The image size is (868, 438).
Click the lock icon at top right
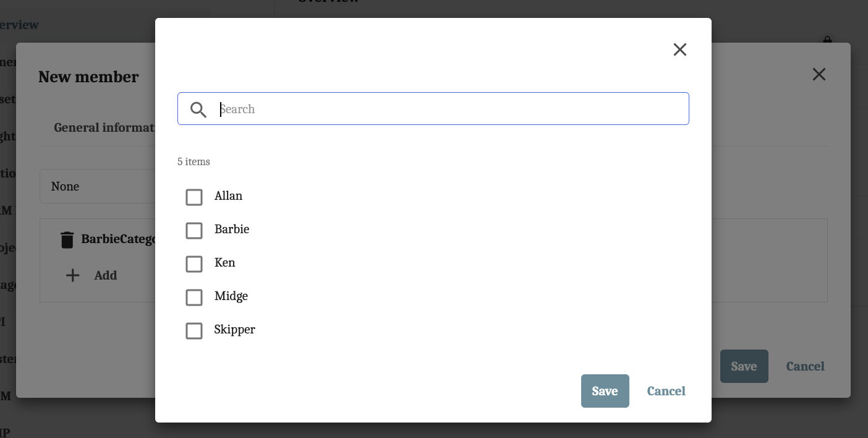[x=827, y=41]
